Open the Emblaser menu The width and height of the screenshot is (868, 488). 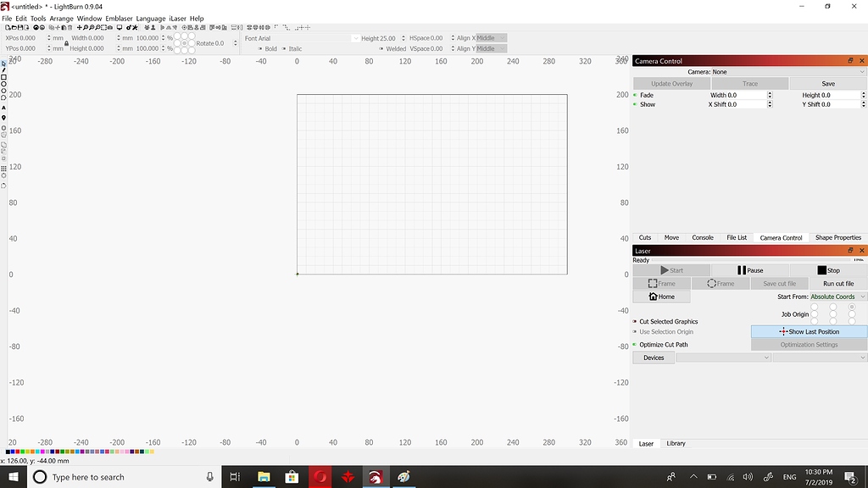pyautogui.click(x=119, y=18)
